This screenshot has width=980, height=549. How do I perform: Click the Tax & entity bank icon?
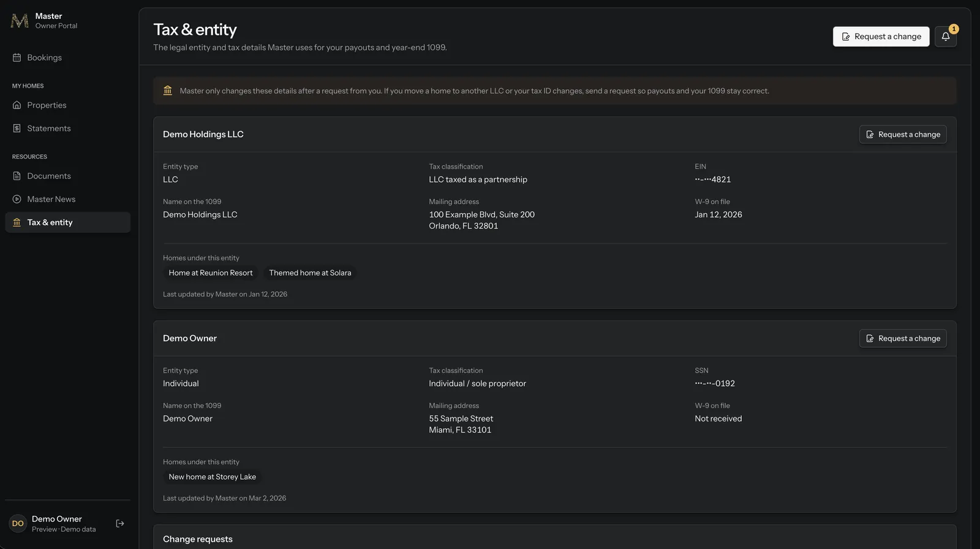pos(17,222)
